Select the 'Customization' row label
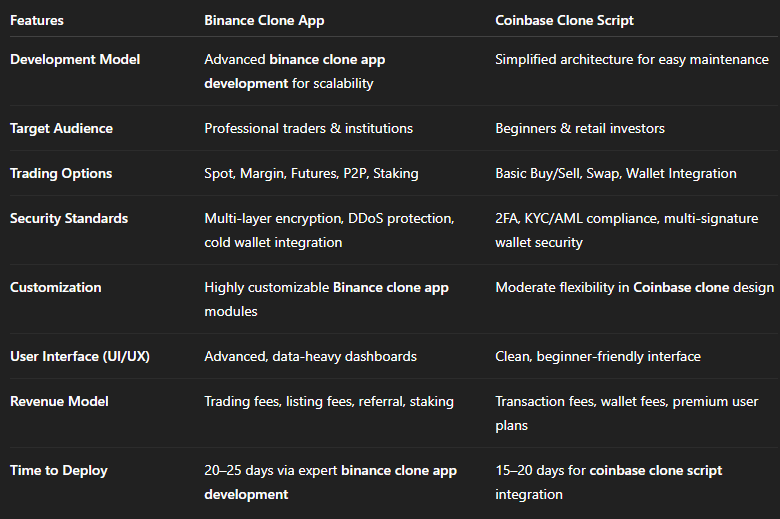The width and height of the screenshot is (780, 519). click(55, 287)
